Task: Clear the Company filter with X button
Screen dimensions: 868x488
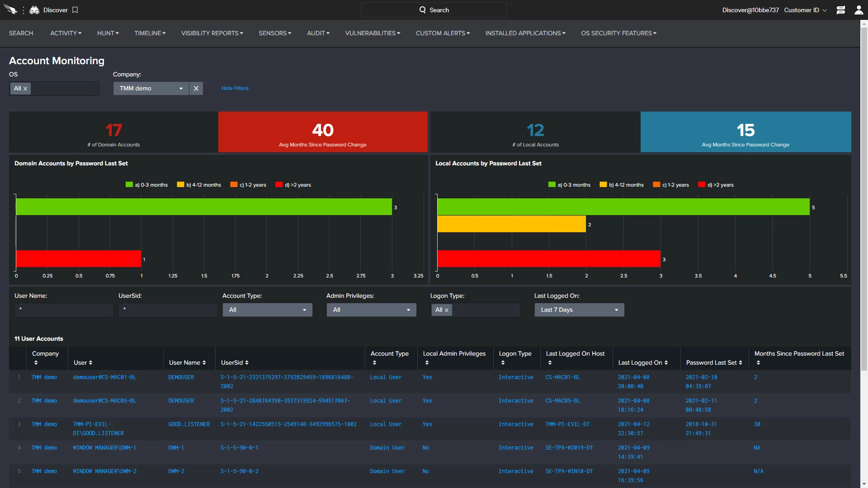Action: [x=196, y=89]
